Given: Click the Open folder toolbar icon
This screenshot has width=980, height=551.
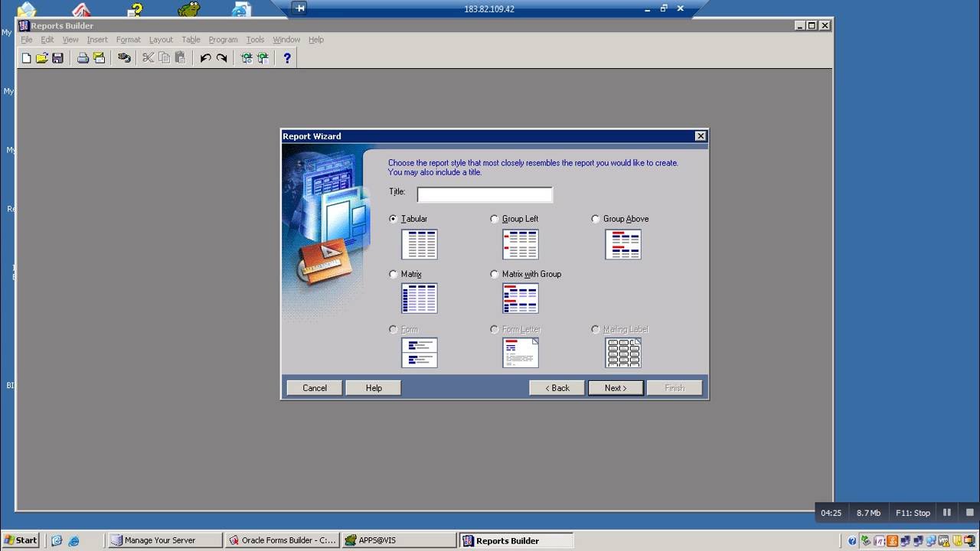Looking at the screenshot, I should (42, 58).
